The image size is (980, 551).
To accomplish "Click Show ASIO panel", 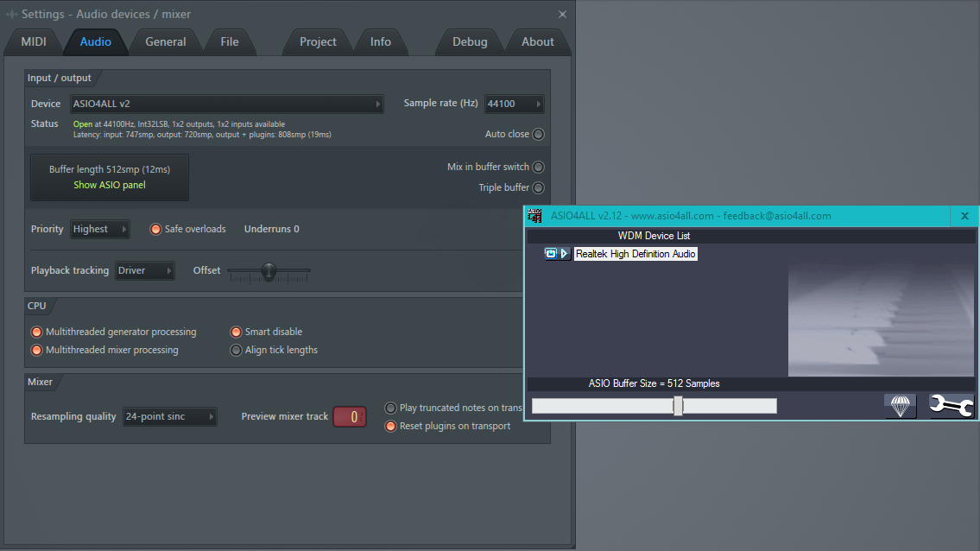I will (110, 185).
